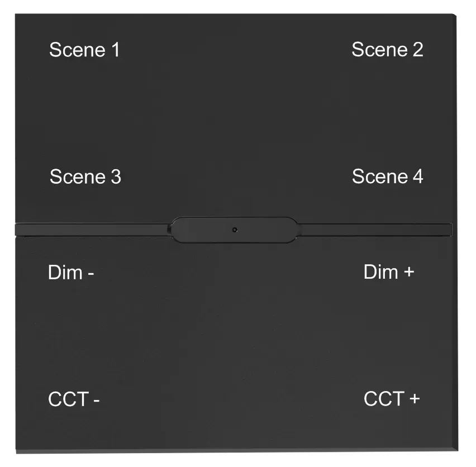476x467 pixels.
Task: Trigger Scene 4 lighting preset
Action: click(x=387, y=177)
